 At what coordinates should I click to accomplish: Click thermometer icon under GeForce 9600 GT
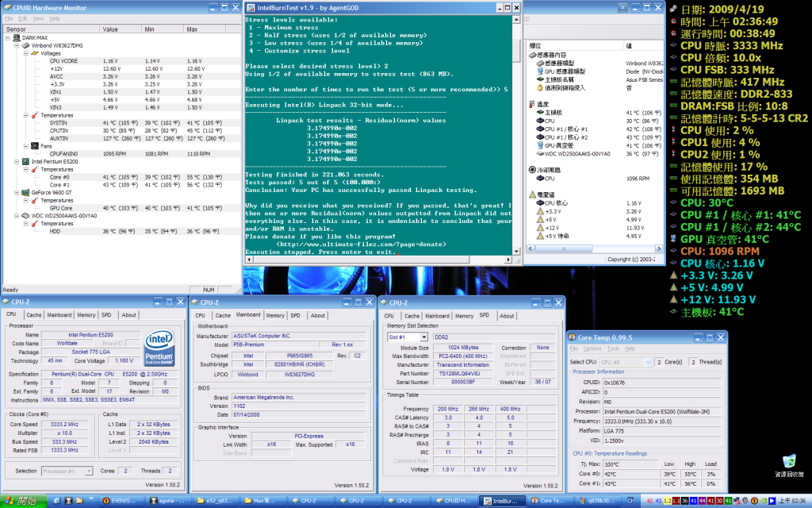[x=35, y=200]
